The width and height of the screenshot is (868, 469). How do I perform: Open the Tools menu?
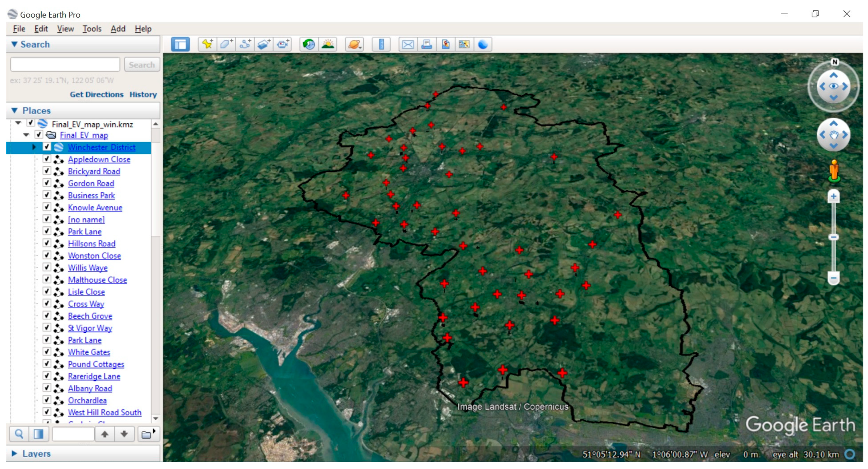(92, 29)
